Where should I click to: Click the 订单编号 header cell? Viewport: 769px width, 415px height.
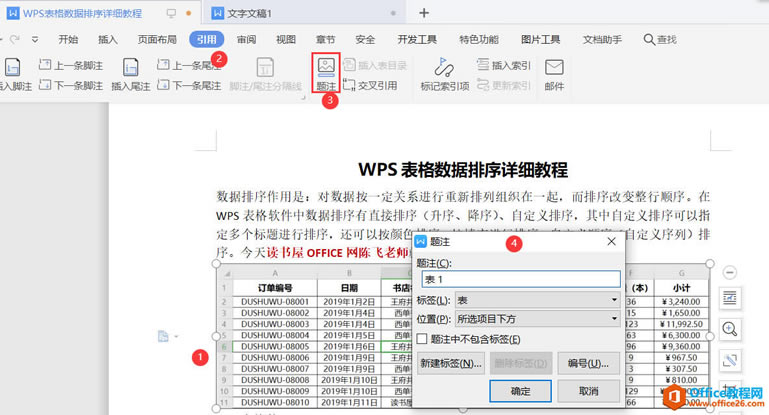pyautogui.click(x=275, y=288)
